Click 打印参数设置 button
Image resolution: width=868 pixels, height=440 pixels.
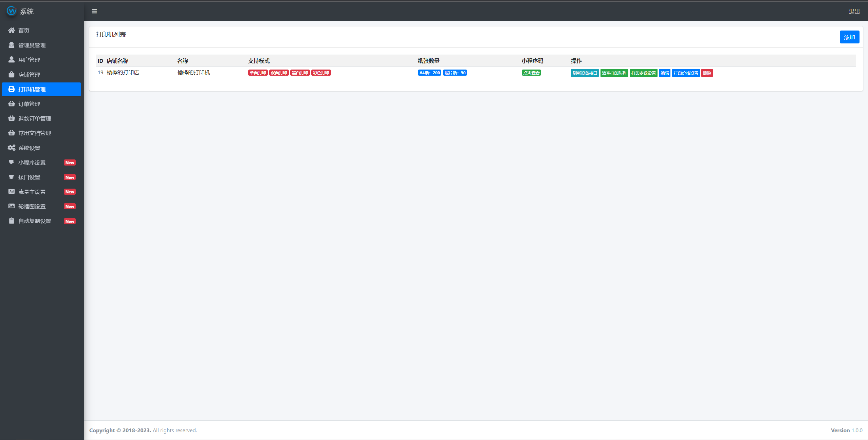pos(643,73)
